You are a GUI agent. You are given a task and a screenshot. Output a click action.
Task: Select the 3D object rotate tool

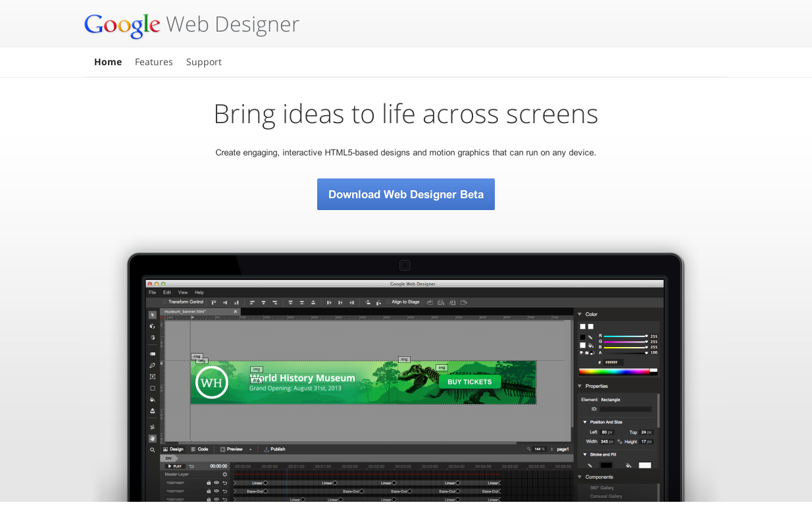[x=153, y=326]
